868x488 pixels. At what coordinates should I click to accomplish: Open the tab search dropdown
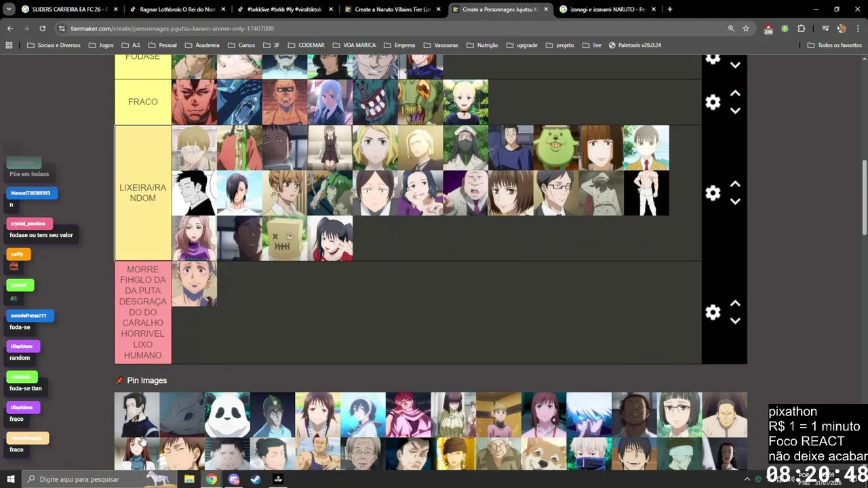click(x=9, y=9)
